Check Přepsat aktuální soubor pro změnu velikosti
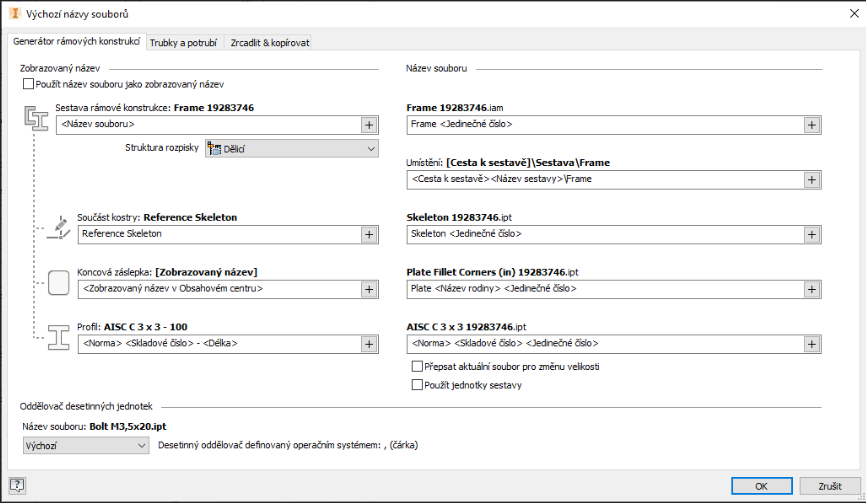866x503 pixels. click(417, 367)
